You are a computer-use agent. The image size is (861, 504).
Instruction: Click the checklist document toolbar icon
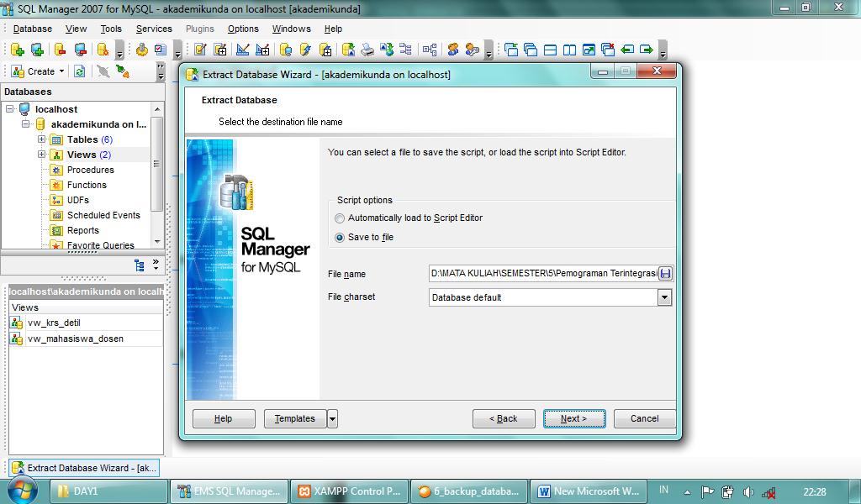161,50
